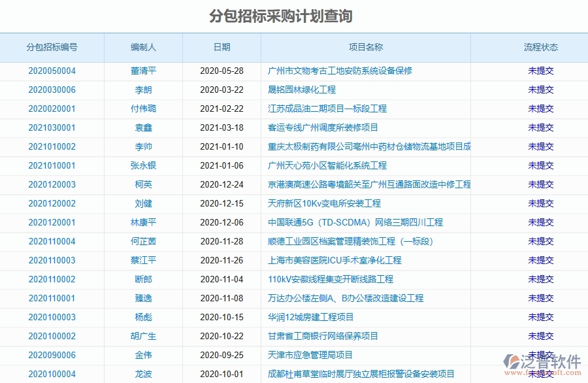This screenshot has height=383, width=588.
Task: View 广州天心苑小区智能化系统工程 project
Action: point(326,165)
